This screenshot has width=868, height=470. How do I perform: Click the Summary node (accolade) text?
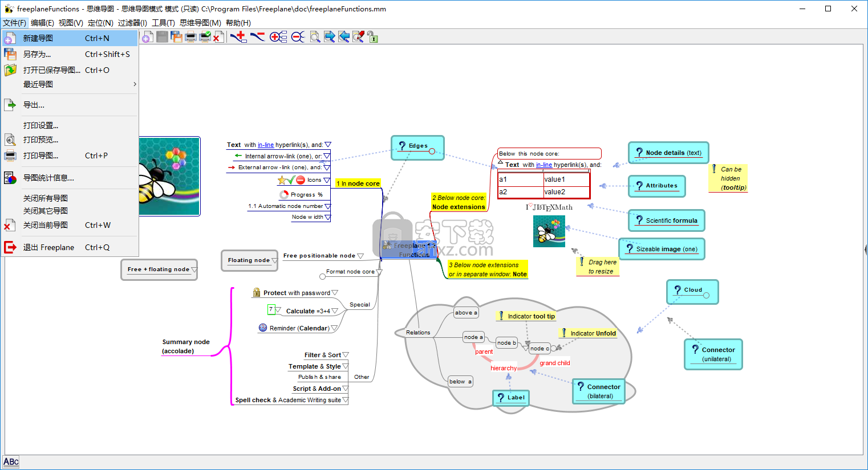pyautogui.click(x=186, y=346)
